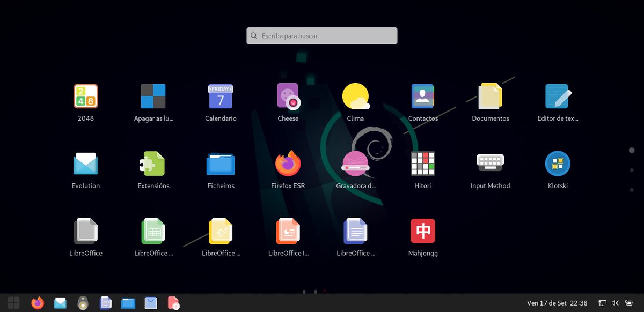Click the volume icon in the system tray

(614, 302)
